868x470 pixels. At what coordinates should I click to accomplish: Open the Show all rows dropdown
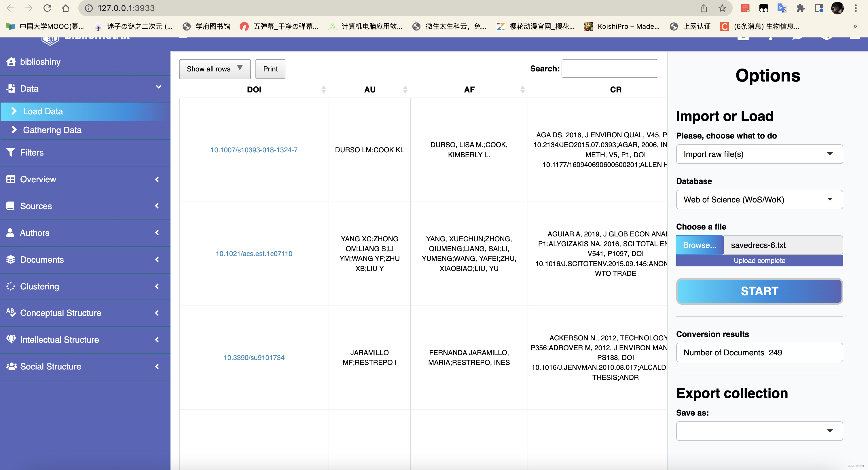click(x=215, y=69)
